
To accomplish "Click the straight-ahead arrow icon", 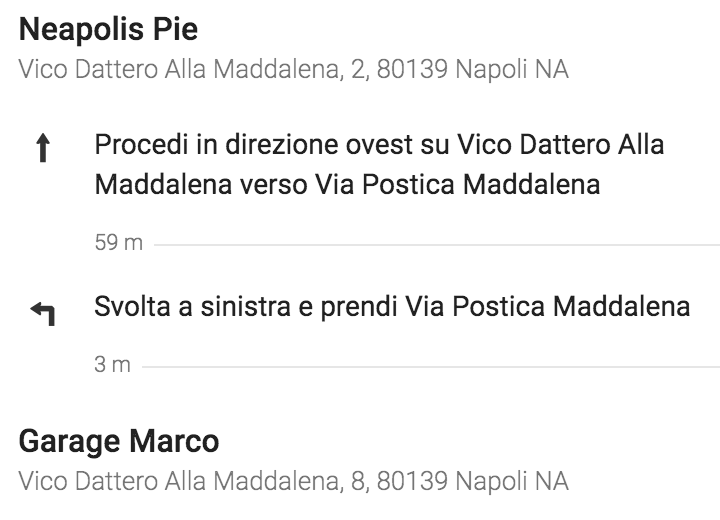I will point(43,147).
